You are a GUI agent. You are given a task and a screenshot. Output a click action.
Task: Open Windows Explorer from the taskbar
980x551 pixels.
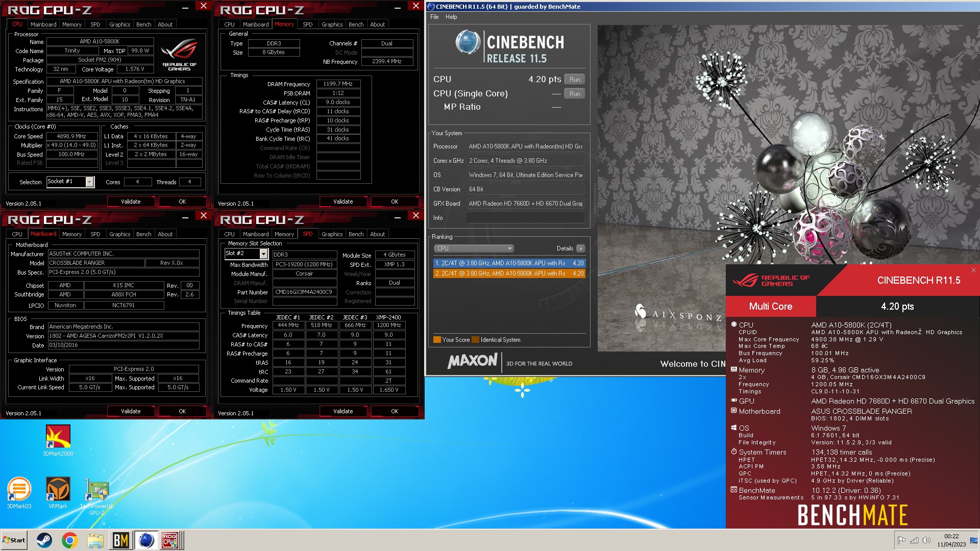click(x=95, y=540)
